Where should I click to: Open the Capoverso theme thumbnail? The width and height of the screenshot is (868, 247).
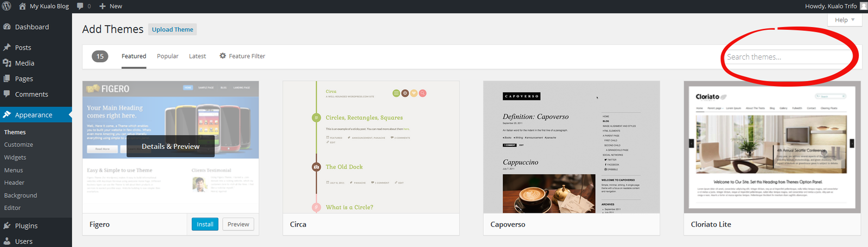(571, 147)
